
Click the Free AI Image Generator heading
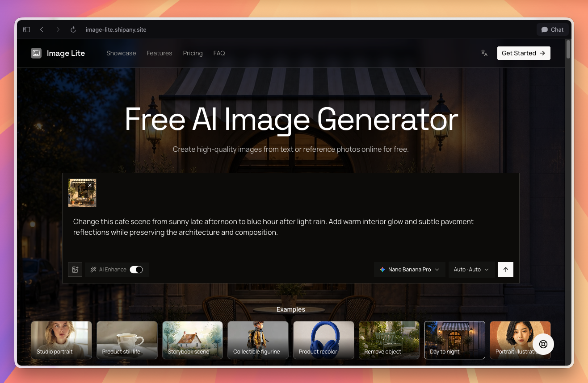coord(291,120)
